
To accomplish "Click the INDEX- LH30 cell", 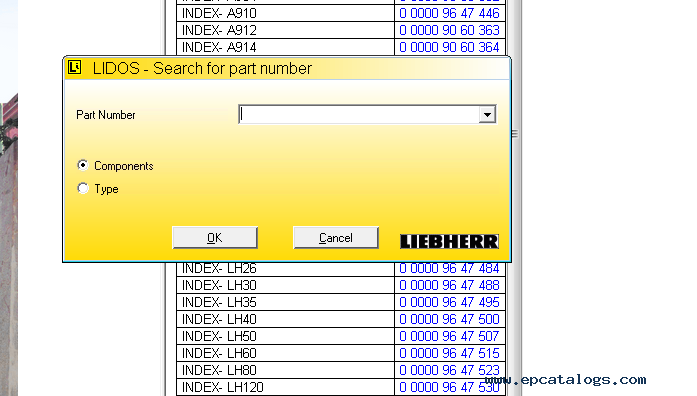I will click(x=285, y=285).
